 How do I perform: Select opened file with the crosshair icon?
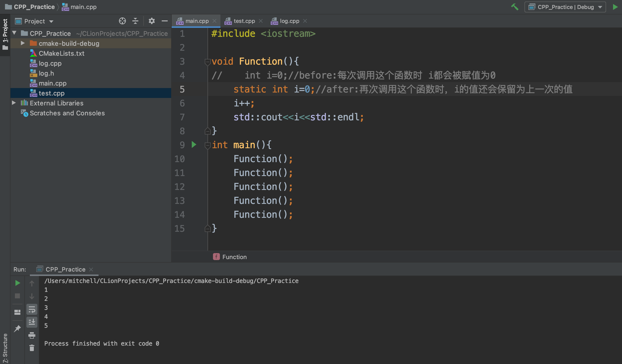[x=122, y=21]
